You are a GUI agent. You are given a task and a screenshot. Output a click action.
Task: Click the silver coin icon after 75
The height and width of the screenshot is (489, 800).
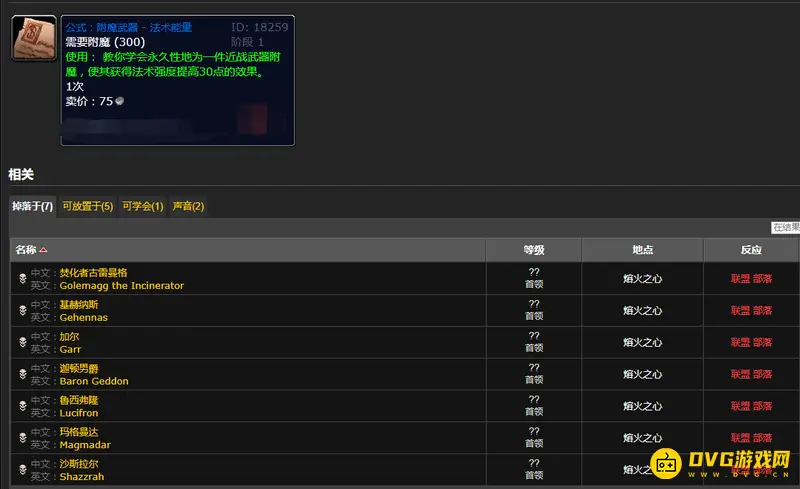click(x=120, y=101)
